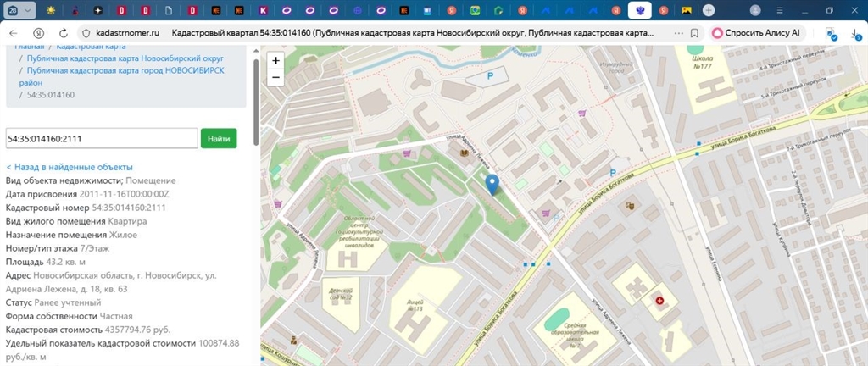The width and height of the screenshot is (868, 366).
Task: Bookmark this page via address bar icon
Action: pos(694,32)
